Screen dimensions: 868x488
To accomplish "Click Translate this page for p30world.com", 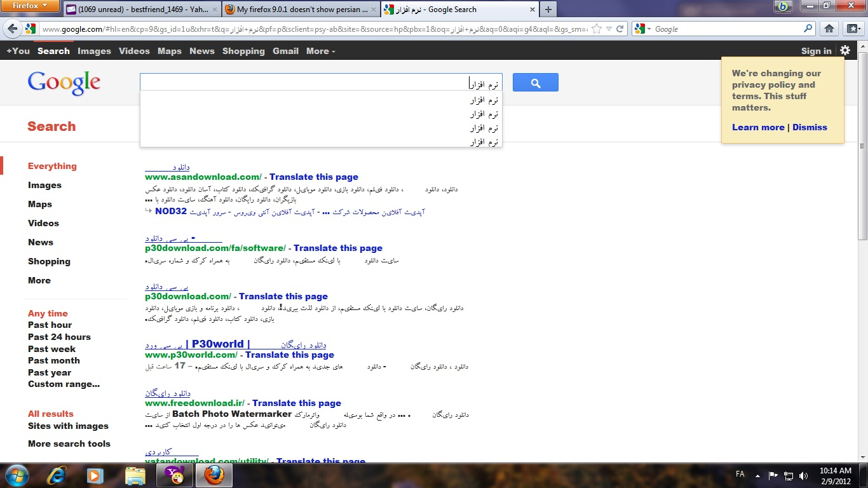I will pos(290,355).
